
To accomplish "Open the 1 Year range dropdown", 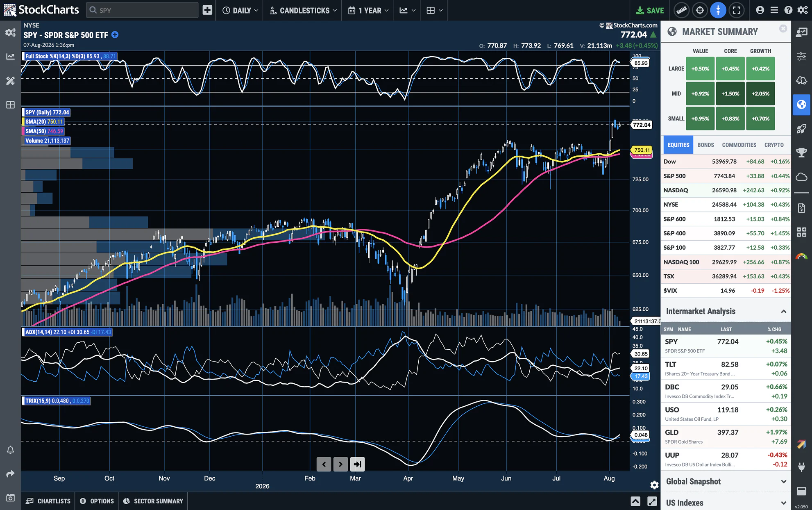I will point(368,10).
